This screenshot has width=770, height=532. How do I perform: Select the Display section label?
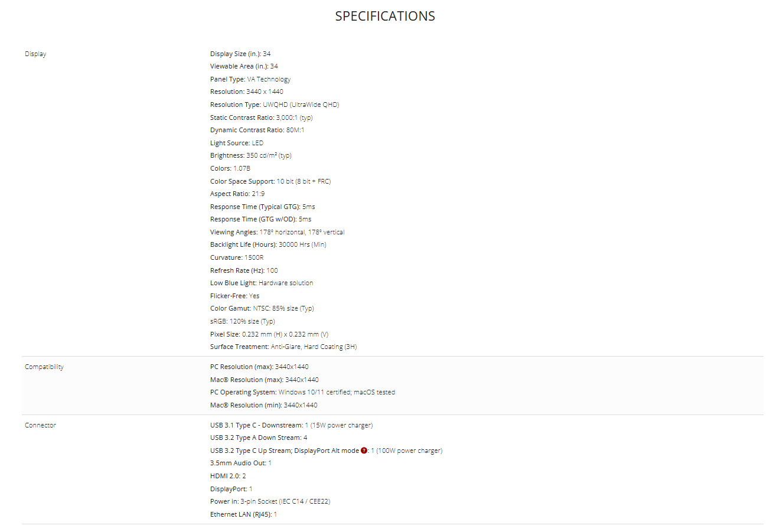(x=35, y=54)
